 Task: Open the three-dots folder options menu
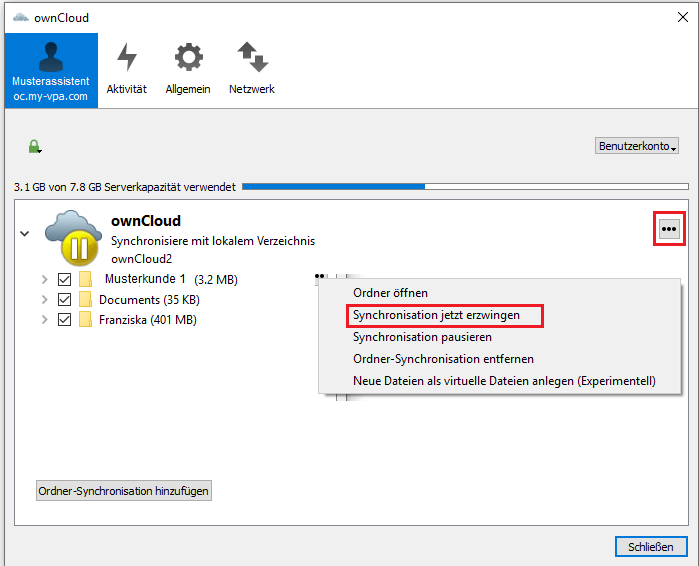[x=669, y=229]
